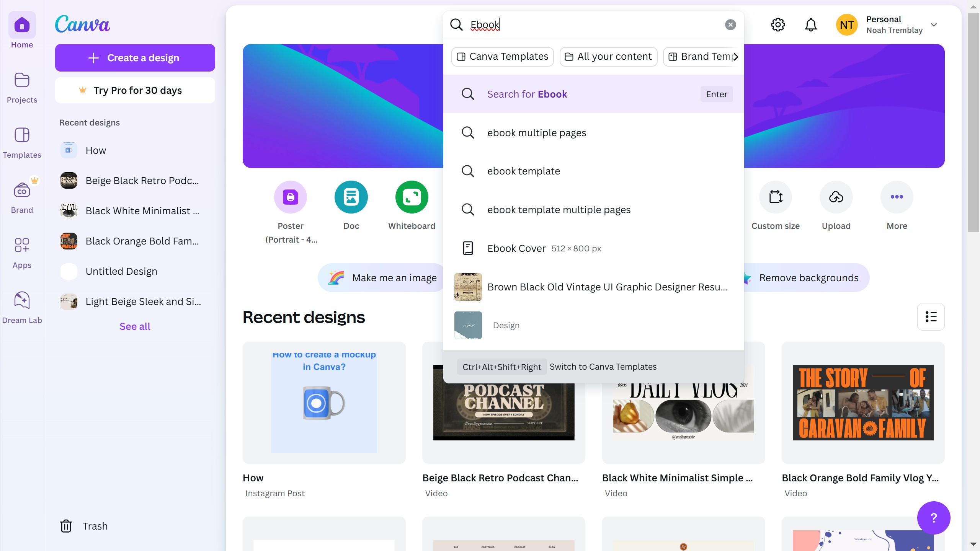This screenshot has height=551, width=980.
Task: Select the Canva Templates filter chip
Action: coord(502,57)
